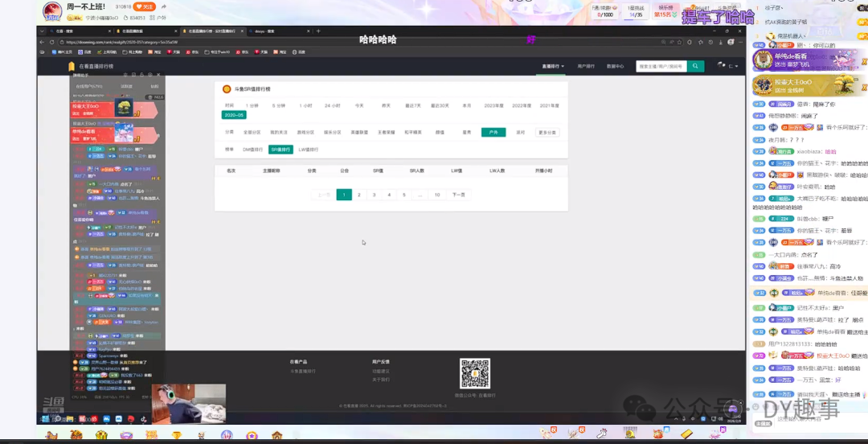Screen dimensions: 868x444
Task: Open a new browser tab with plus
Action: click(317, 31)
